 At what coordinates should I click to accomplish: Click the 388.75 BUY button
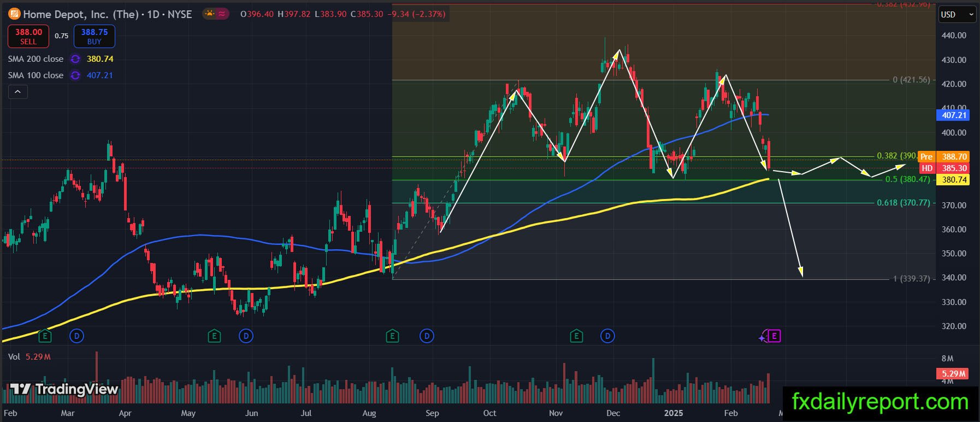[95, 36]
